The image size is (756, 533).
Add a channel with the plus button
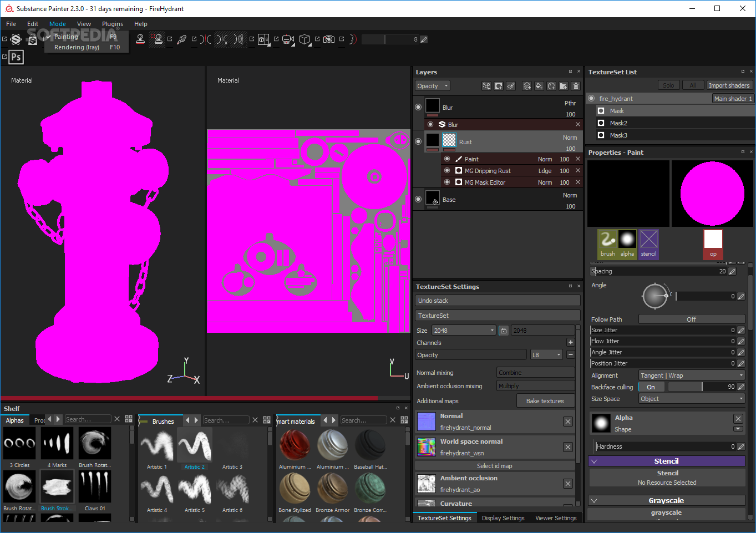[x=570, y=342]
